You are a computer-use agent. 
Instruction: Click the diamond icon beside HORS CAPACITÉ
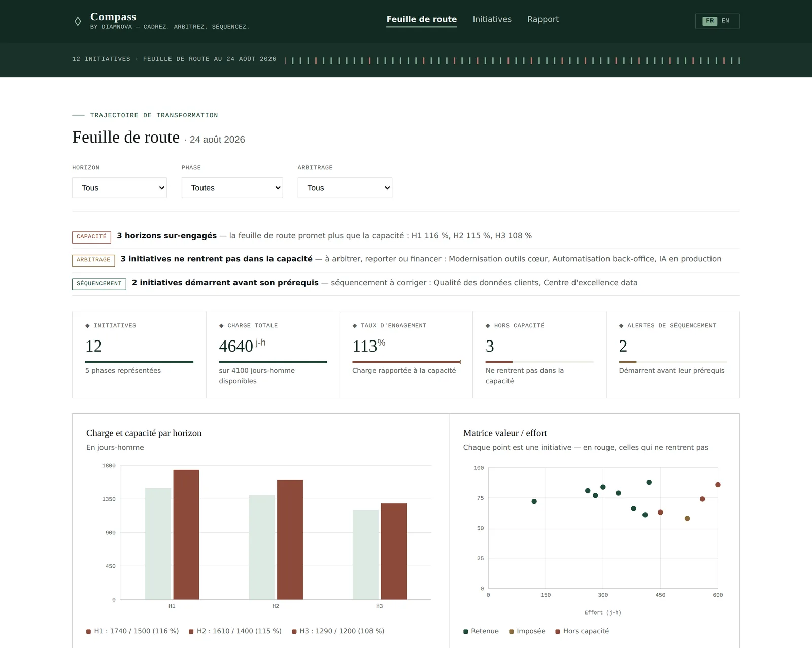488,326
